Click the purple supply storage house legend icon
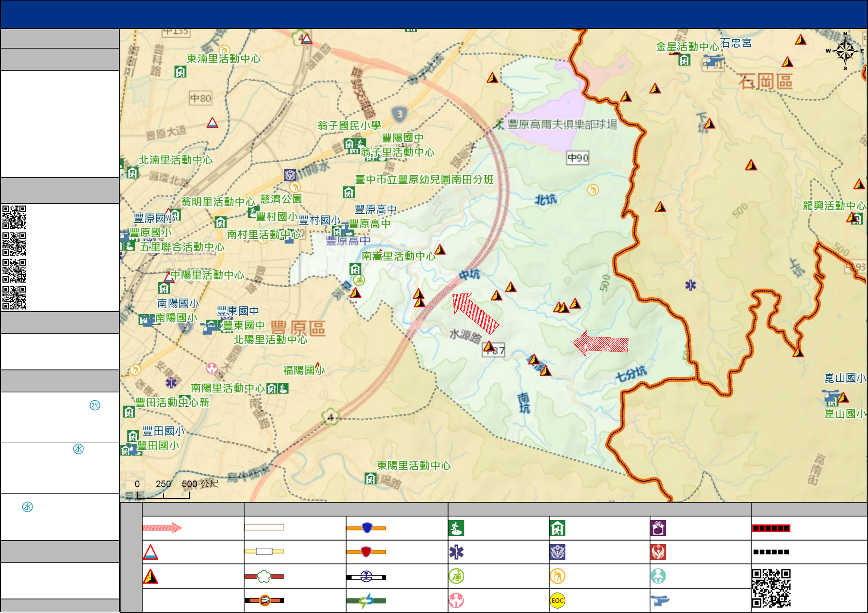 [658, 528]
